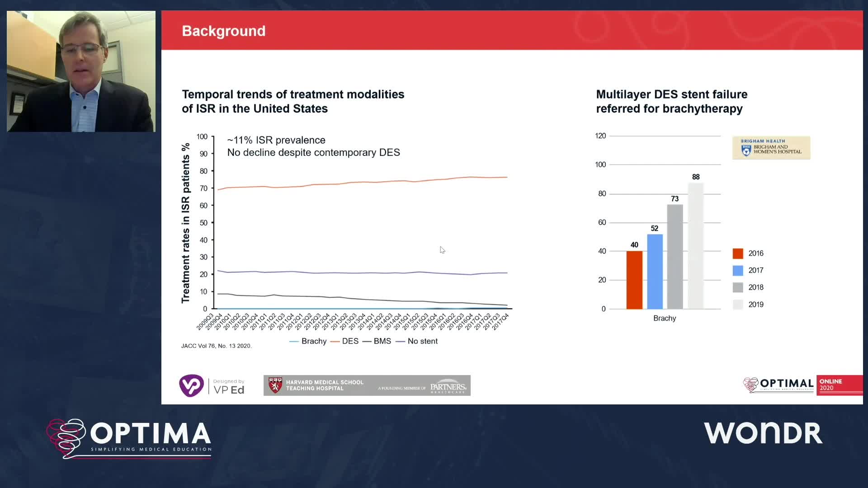The image size is (868, 488).
Task: Click the Brigham and Women's Hospital badge
Action: [771, 148]
